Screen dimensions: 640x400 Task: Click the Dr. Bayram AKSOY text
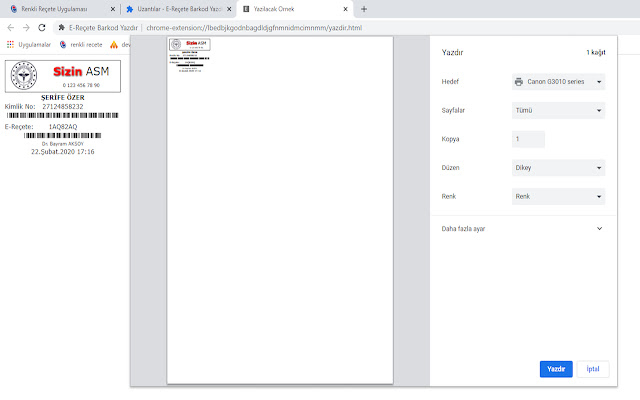click(x=62, y=144)
